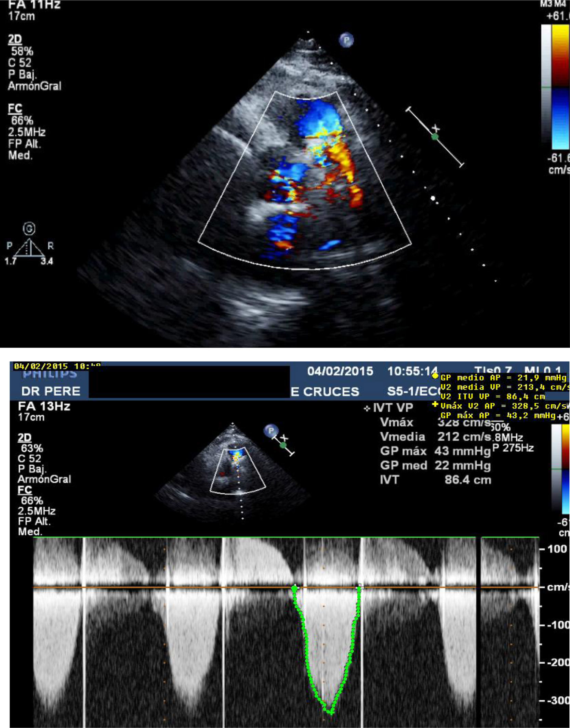Image resolution: width=570 pixels, height=728 pixels.
Task: Click the blue P probe orientation marker
Action: pyautogui.click(x=346, y=40)
